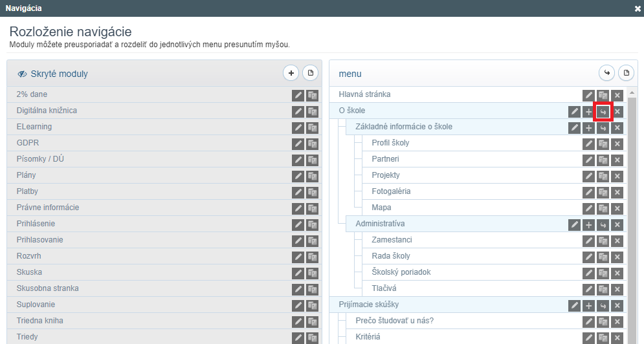Click the copy icon next to GDPR
644x344 pixels.
(x=312, y=144)
